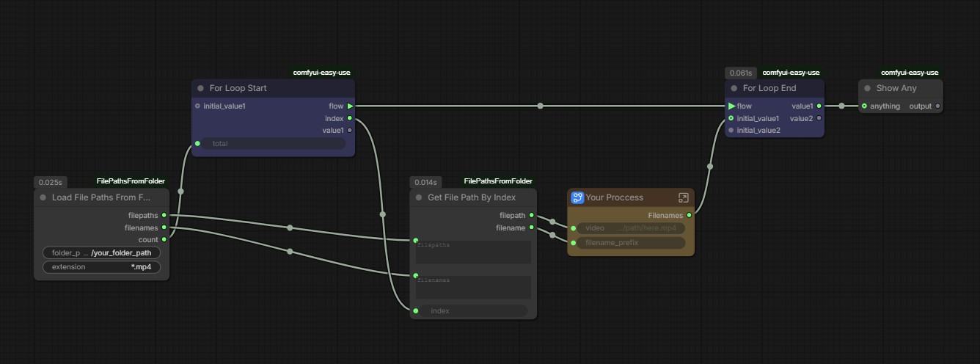The height and width of the screenshot is (364, 980).
Task: Collapse the Load File Paths From F... node dot
Action: (x=43, y=197)
